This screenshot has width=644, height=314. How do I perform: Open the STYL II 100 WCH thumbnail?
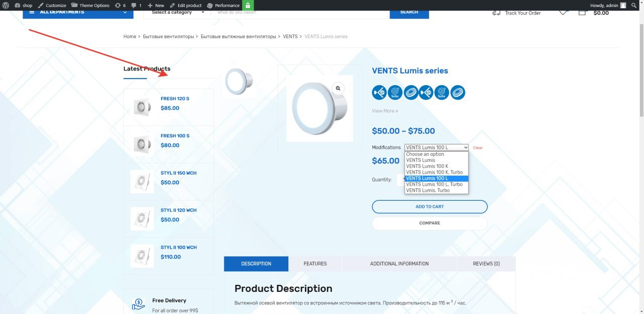point(142,256)
